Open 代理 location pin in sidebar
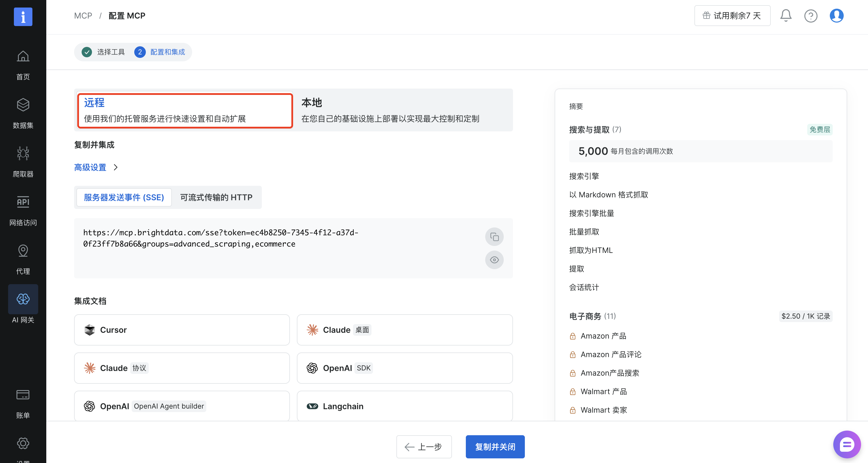 click(x=23, y=259)
